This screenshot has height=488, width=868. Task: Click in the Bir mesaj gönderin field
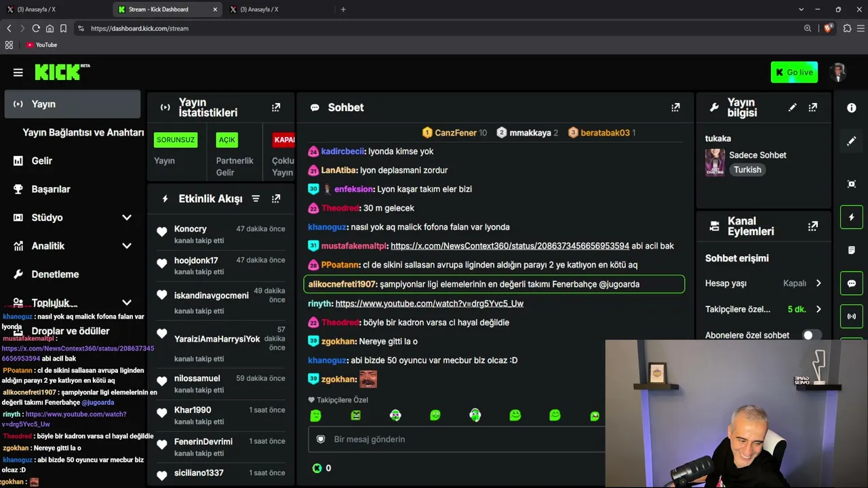coord(456,439)
